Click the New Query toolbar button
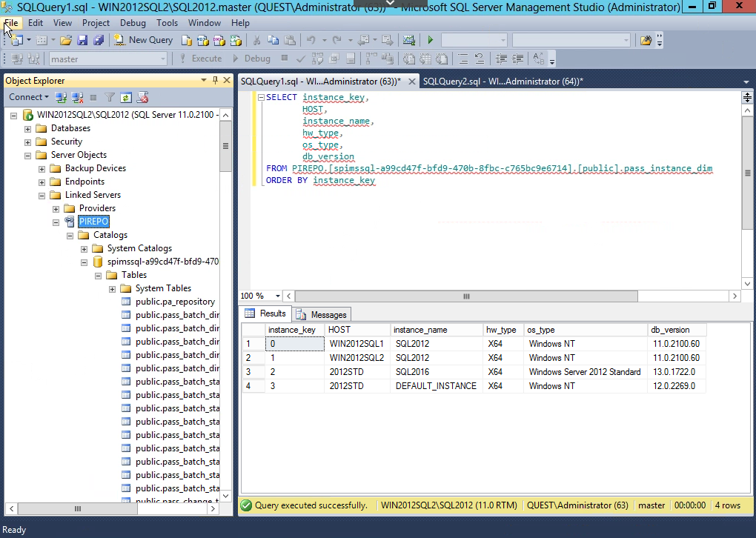 coord(144,40)
